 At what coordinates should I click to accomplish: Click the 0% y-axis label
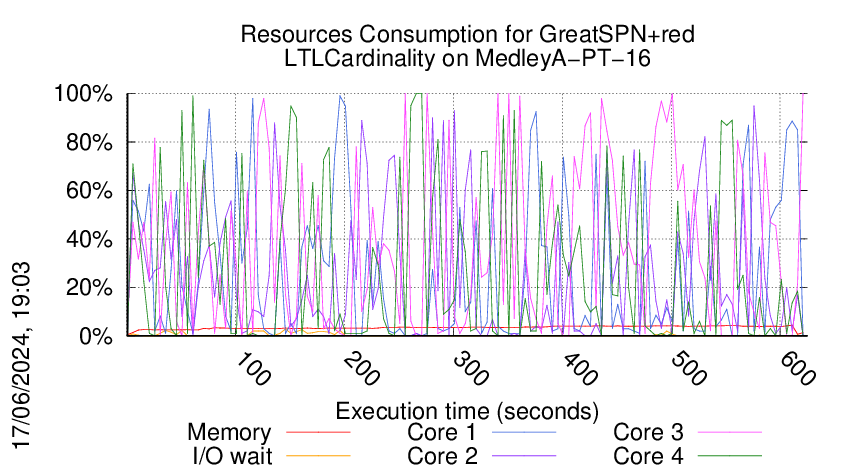pos(95,336)
